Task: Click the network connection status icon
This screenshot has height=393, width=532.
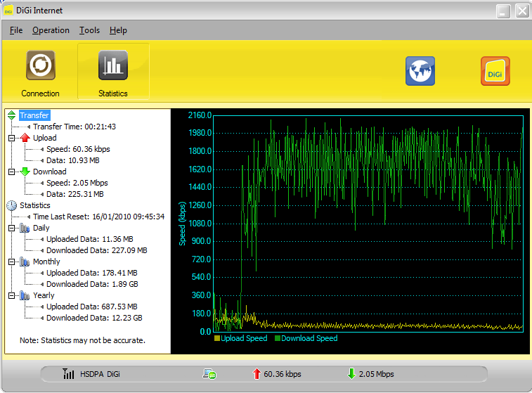Action: (209, 374)
